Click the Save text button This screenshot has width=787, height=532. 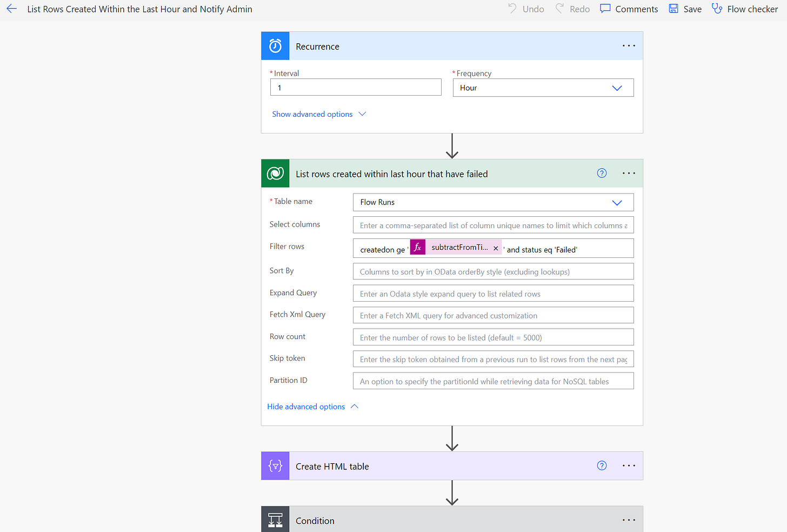[x=692, y=9]
